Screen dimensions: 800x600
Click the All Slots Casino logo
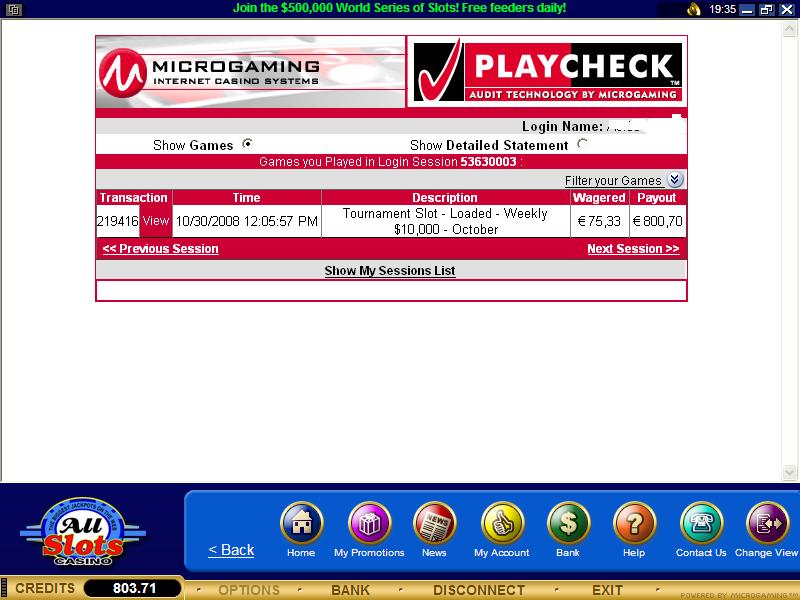tap(83, 532)
